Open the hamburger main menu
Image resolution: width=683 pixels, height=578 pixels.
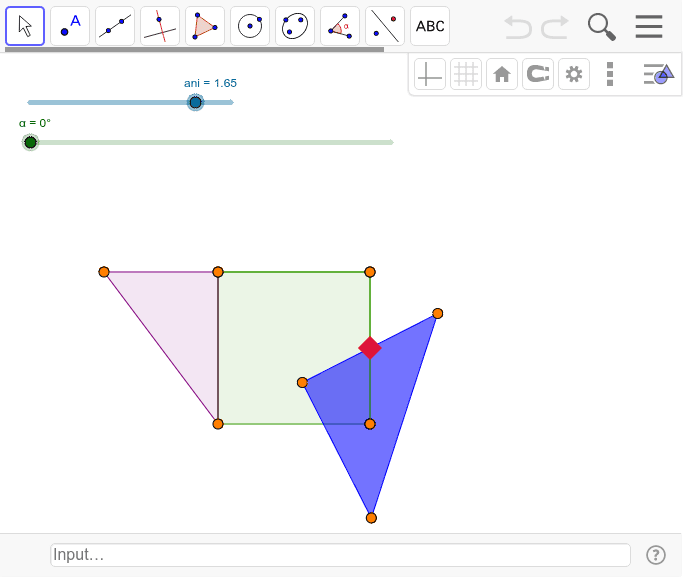[x=649, y=27]
